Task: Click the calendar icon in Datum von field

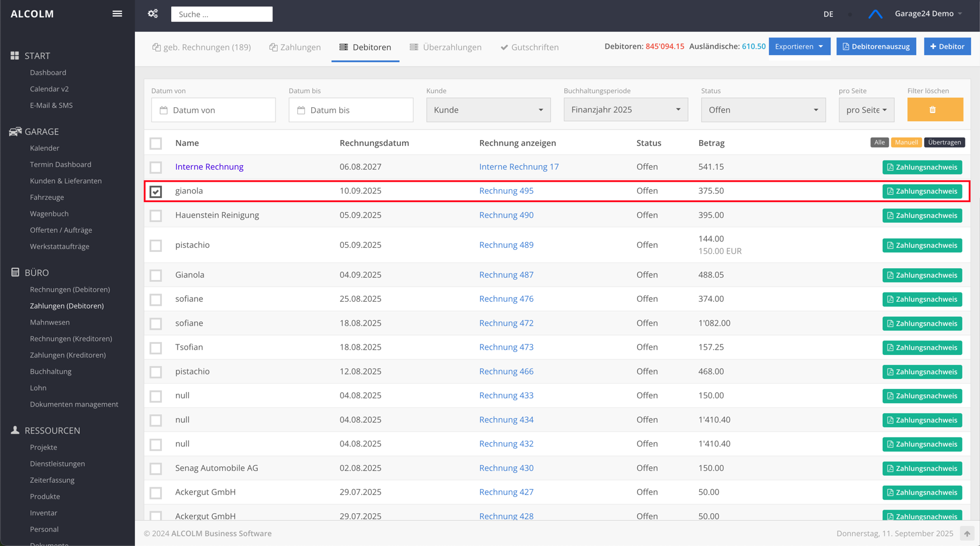Action: click(x=164, y=110)
